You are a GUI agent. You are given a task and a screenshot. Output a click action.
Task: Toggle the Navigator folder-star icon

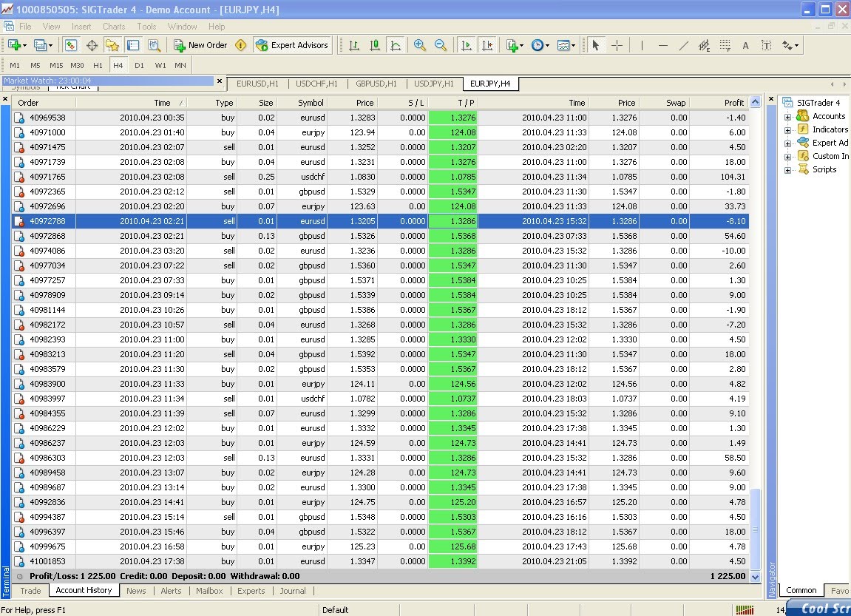112,46
